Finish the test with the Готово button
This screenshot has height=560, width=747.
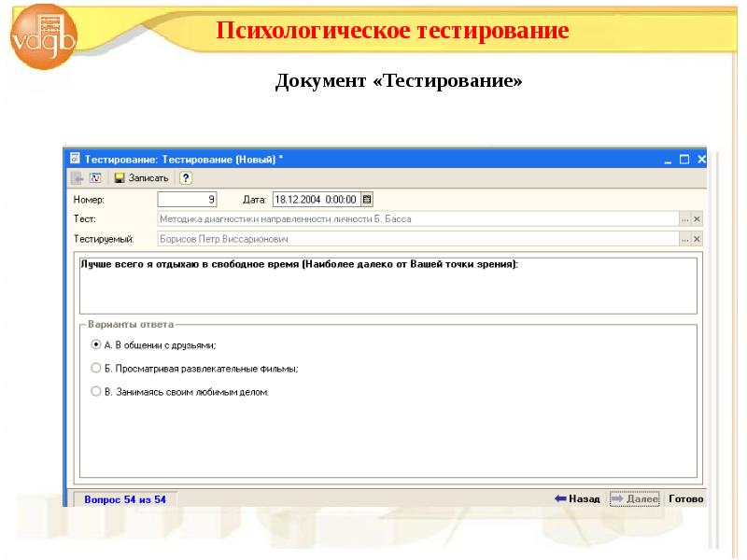coord(685,499)
